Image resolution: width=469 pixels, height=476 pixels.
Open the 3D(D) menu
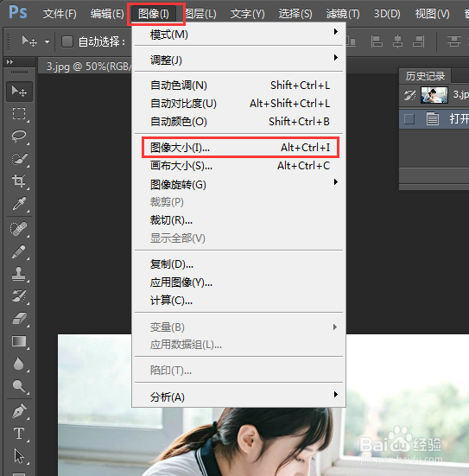point(387,14)
